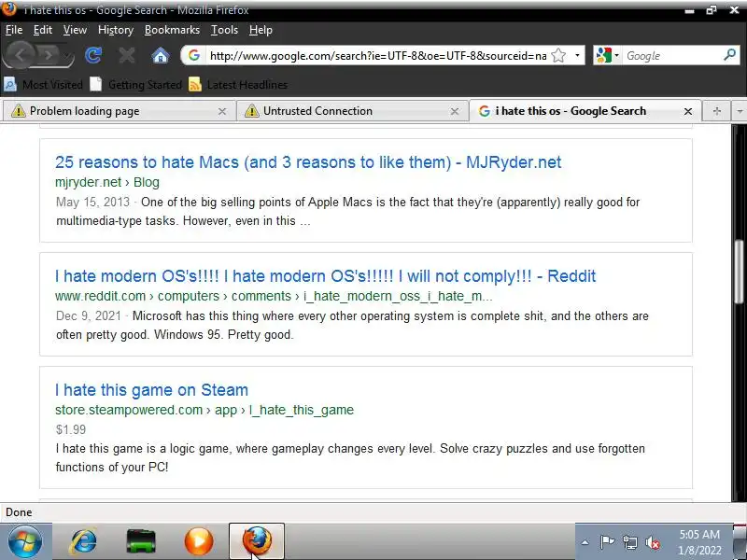Image resolution: width=747 pixels, height=560 pixels.
Task: Close the Google Search tab
Action: [688, 111]
